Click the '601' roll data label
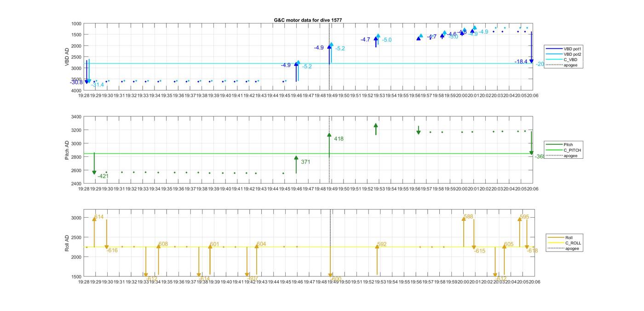The width and height of the screenshot is (644, 311). click(214, 244)
